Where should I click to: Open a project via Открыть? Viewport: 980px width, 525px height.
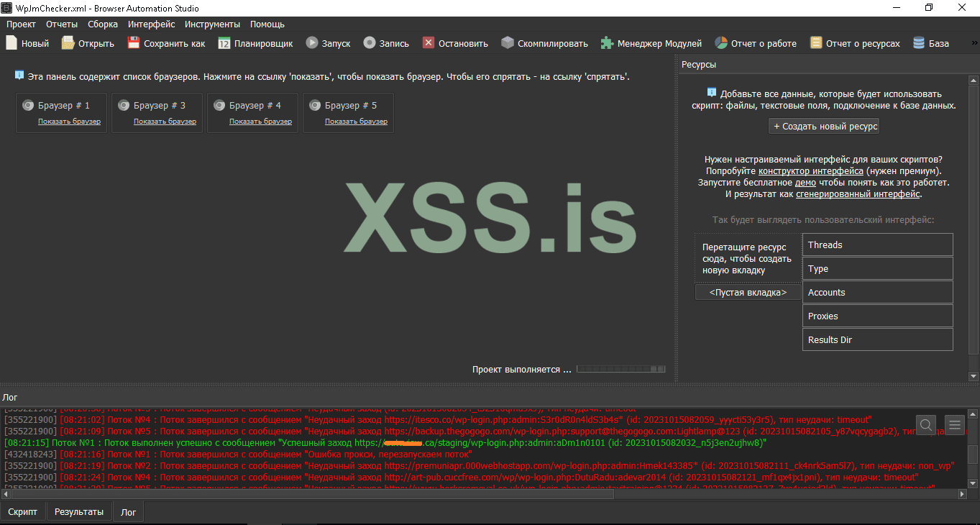click(x=88, y=43)
